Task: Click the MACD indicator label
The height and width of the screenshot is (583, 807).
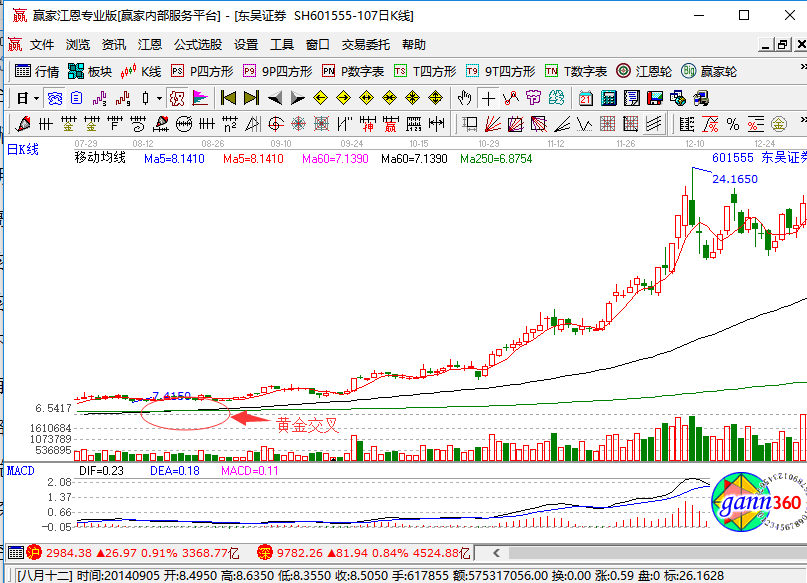Action: tap(21, 471)
